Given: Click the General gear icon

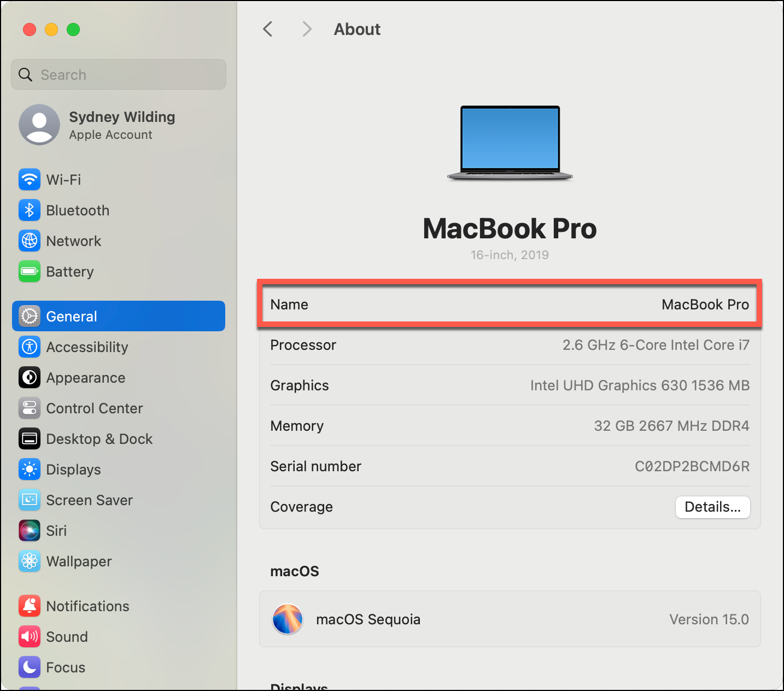Looking at the screenshot, I should 30,316.
